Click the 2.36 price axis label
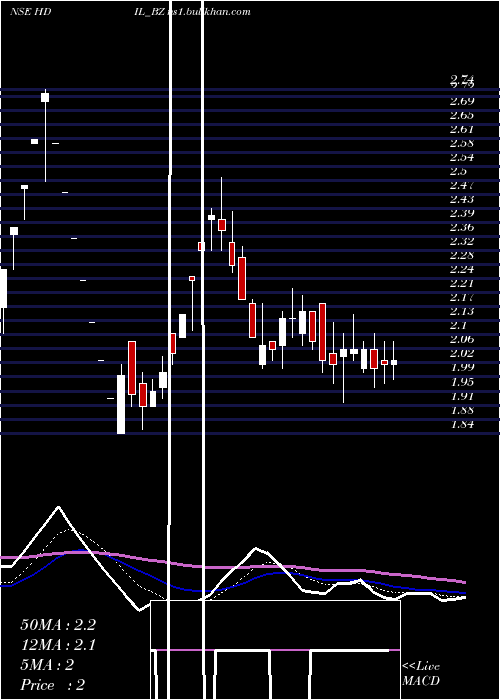 tap(462, 227)
